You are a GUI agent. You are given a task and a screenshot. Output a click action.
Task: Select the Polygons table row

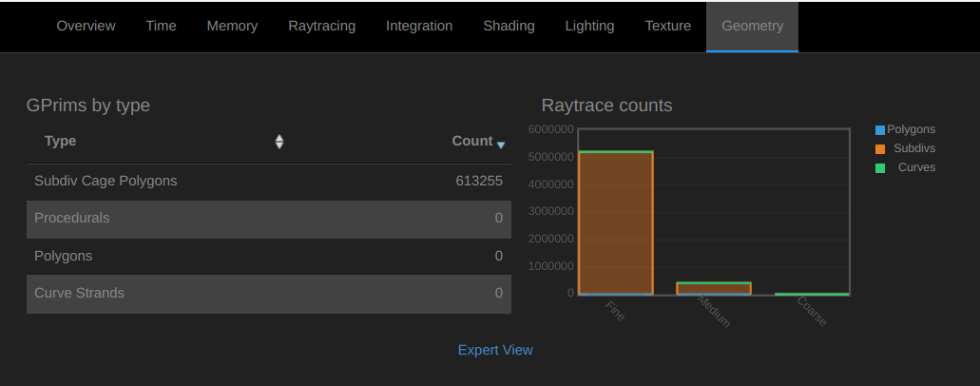[269, 256]
